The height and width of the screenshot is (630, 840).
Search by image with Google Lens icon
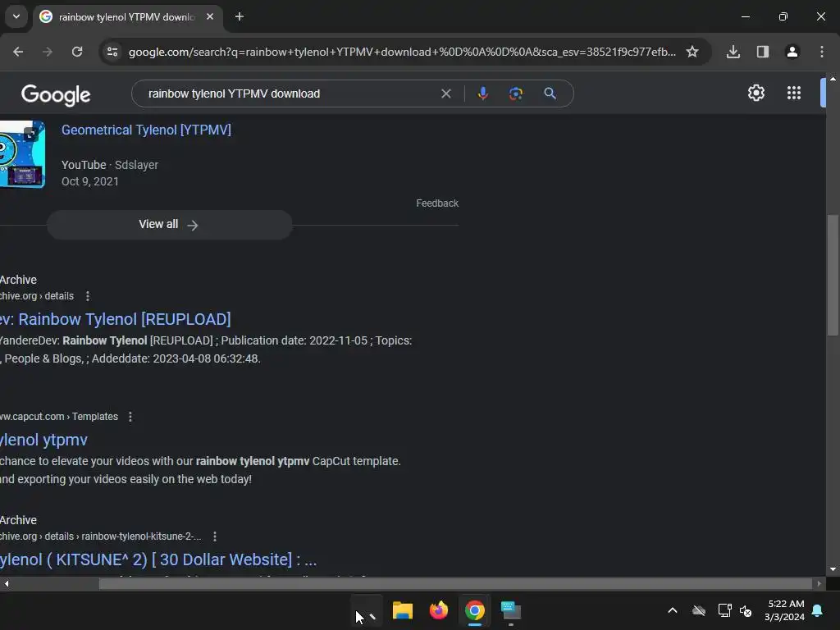(x=516, y=94)
